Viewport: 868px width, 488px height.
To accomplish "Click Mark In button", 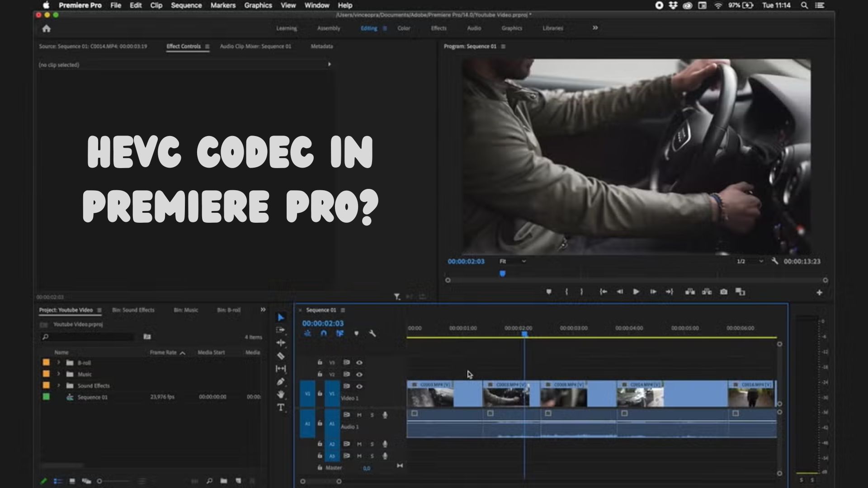I will pos(566,292).
